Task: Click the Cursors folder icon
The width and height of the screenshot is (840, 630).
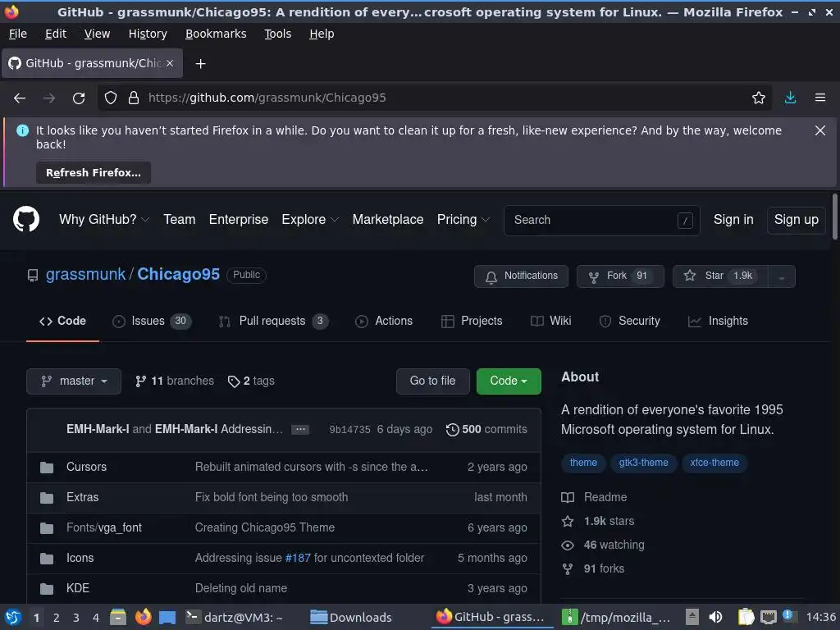Action: pos(47,467)
